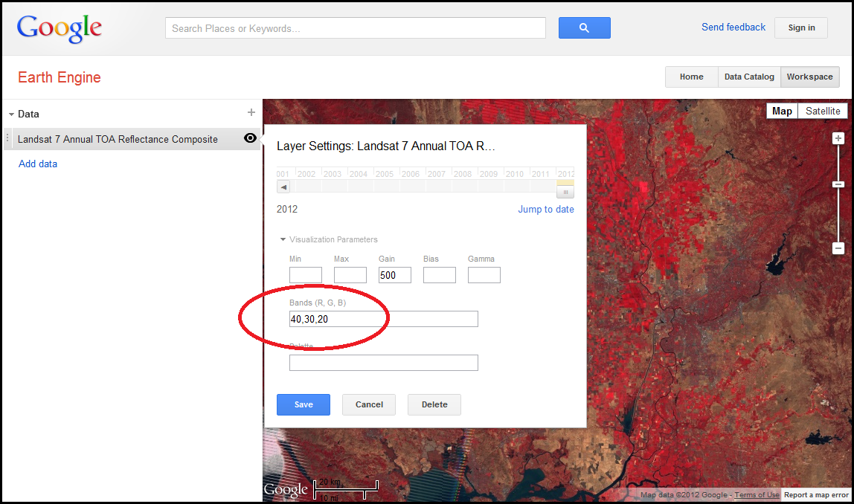854x504 pixels.
Task: Select 2010 on the timeline
Action: click(515, 174)
